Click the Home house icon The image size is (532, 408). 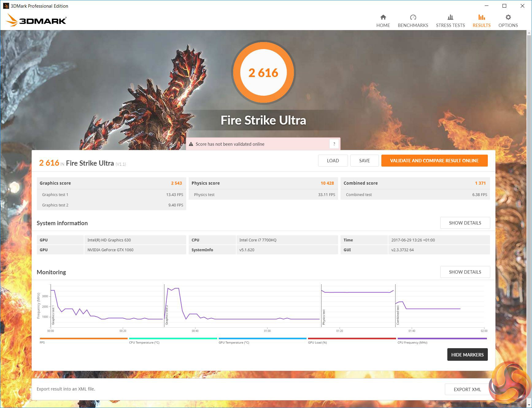coord(383,17)
